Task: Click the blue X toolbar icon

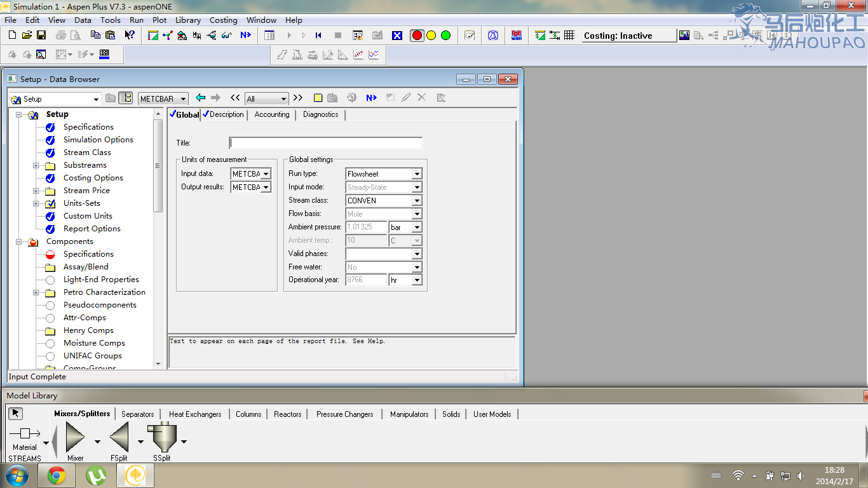Action: click(397, 36)
